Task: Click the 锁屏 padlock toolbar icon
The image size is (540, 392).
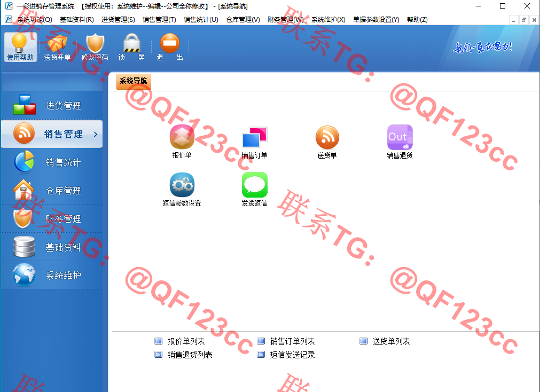Action: pos(131,43)
